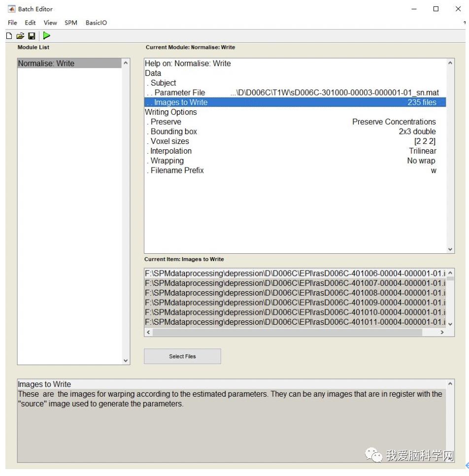
Task: Open the BasicIO menu
Action: click(96, 23)
